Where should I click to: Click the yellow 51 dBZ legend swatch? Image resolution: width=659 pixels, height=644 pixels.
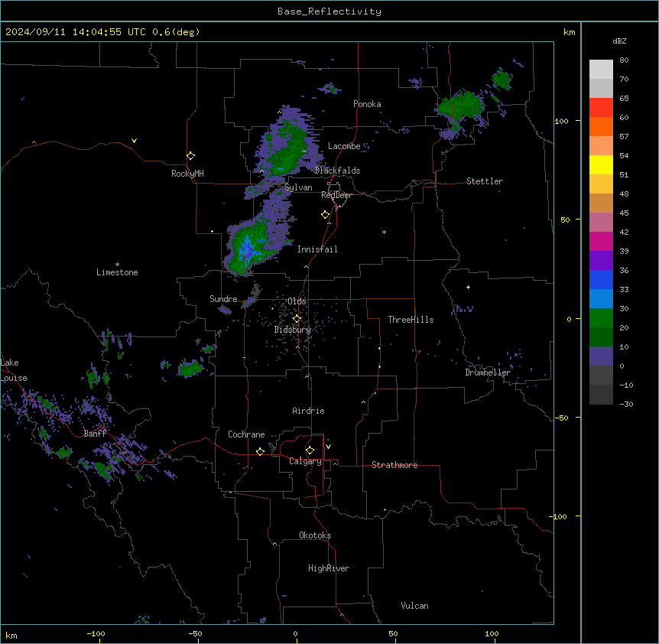point(601,164)
